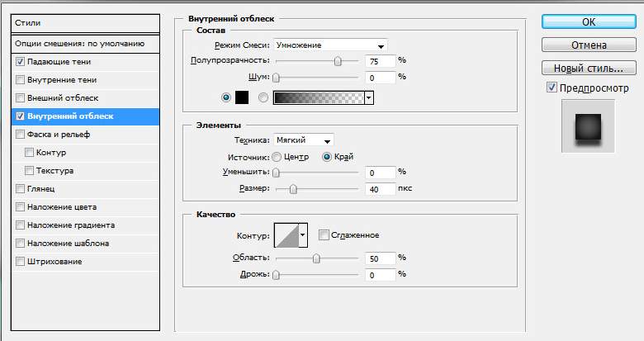This screenshot has height=341, width=644.
Task: Enable the Текстура checkbox
Action: 29,170
